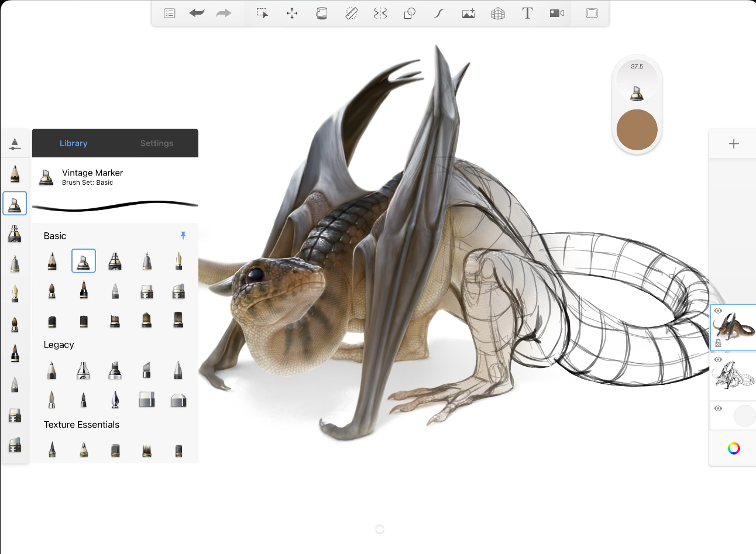Viewport: 756px width, 554px height.
Task: Open the Import Image tool
Action: pyautogui.click(x=468, y=13)
